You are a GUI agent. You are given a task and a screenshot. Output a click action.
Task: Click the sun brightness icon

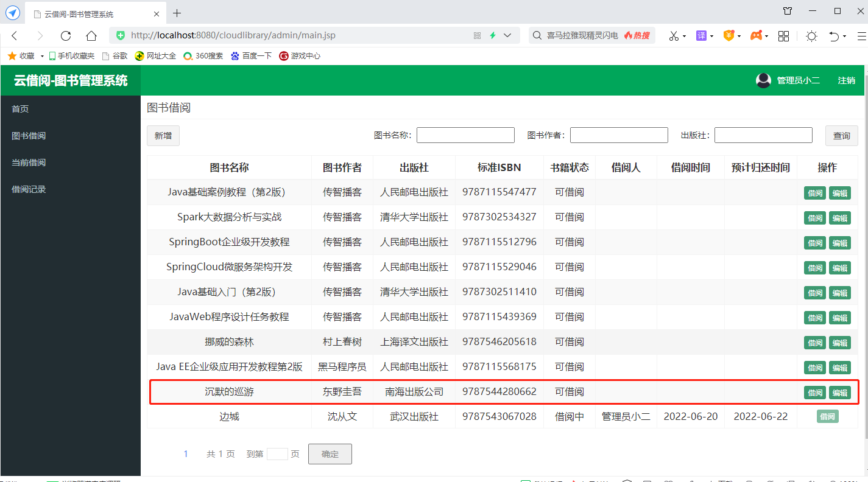pyautogui.click(x=811, y=36)
